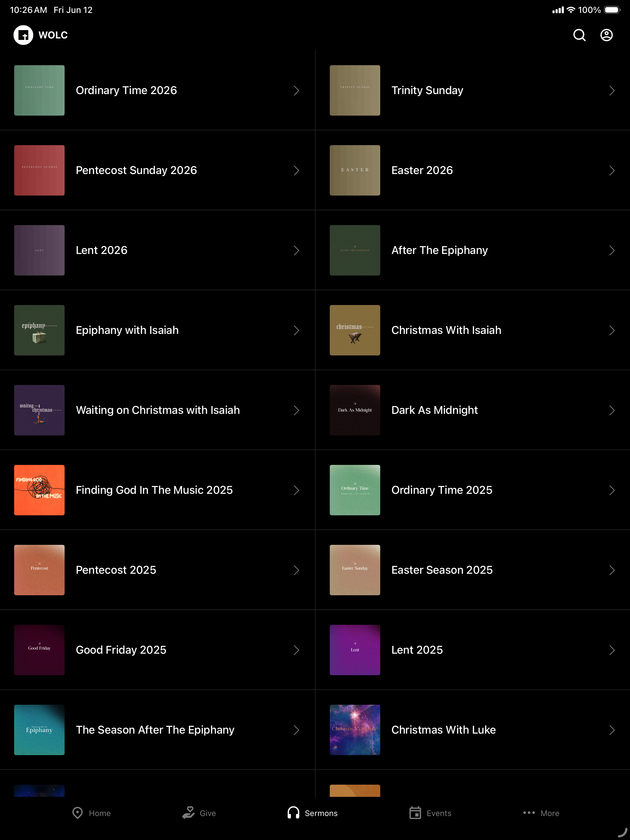The height and width of the screenshot is (840, 630).
Task: Select Easter Season 2025 title
Action: (x=442, y=570)
